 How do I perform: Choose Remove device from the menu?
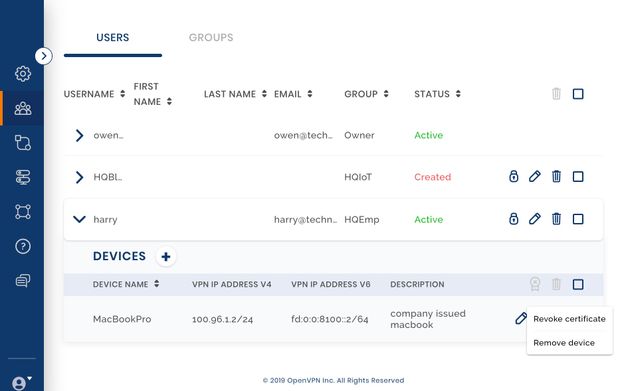coord(564,343)
